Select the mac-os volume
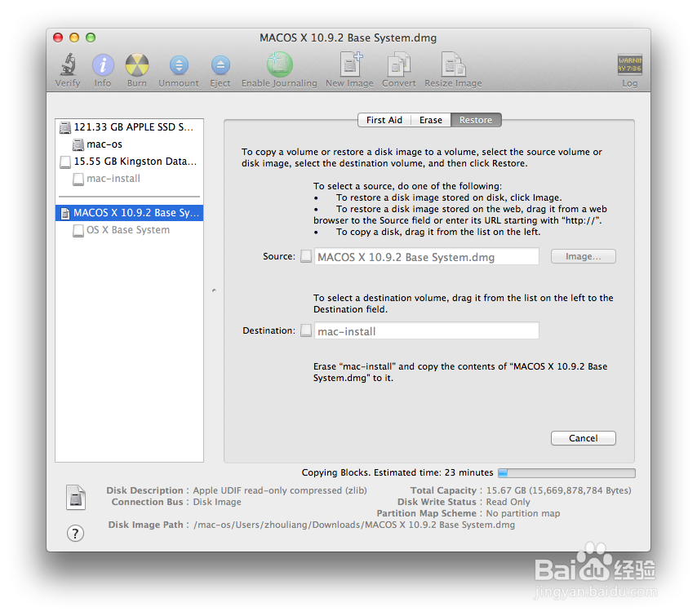 [x=129, y=144]
